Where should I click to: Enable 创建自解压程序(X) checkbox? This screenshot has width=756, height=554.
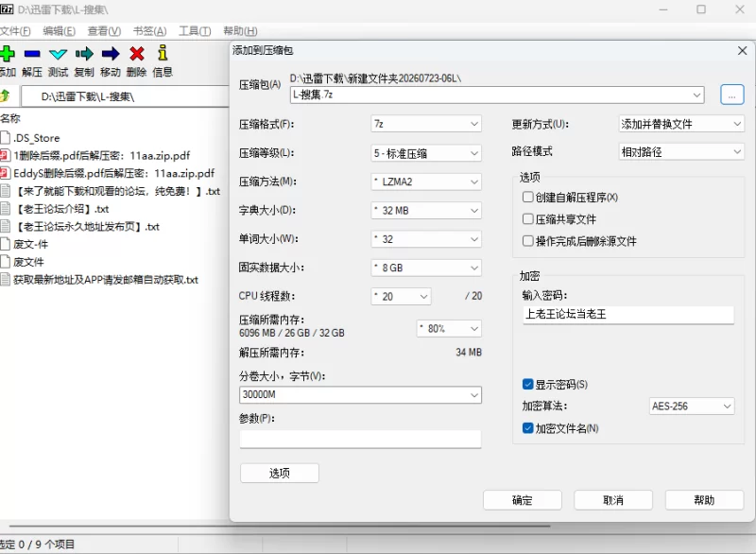click(528, 197)
